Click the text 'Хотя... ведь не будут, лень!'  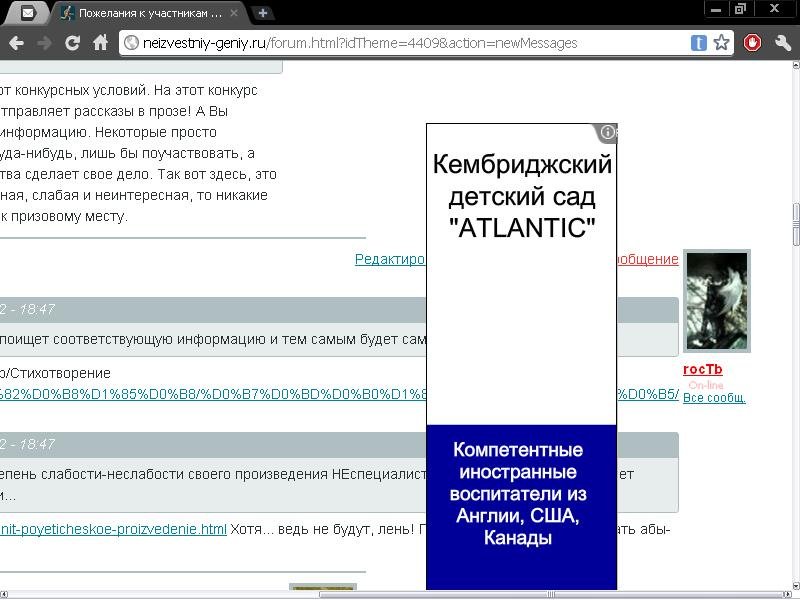(x=322, y=529)
